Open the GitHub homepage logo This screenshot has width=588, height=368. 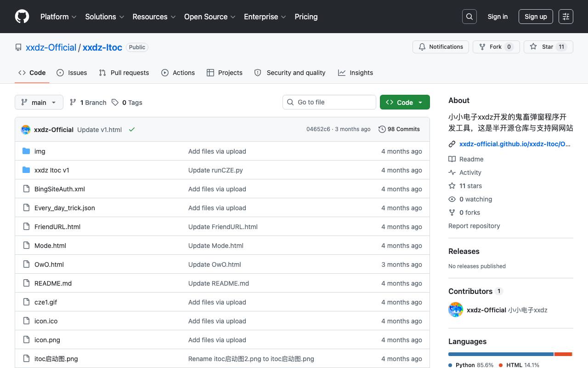[x=22, y=17]
